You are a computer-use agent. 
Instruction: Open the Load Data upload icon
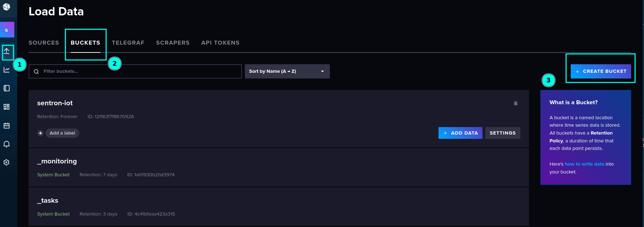click(6, 51)
